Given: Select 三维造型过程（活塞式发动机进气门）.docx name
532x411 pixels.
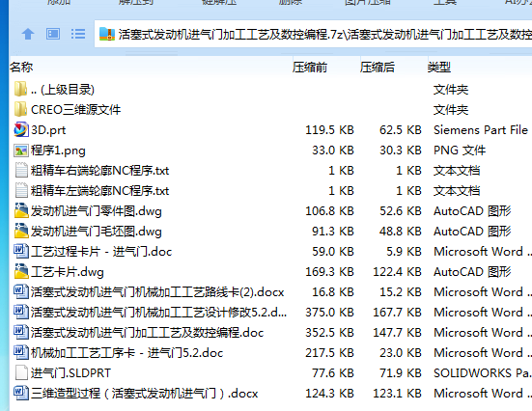Looking at the screenshot, I should pos(145,394).
